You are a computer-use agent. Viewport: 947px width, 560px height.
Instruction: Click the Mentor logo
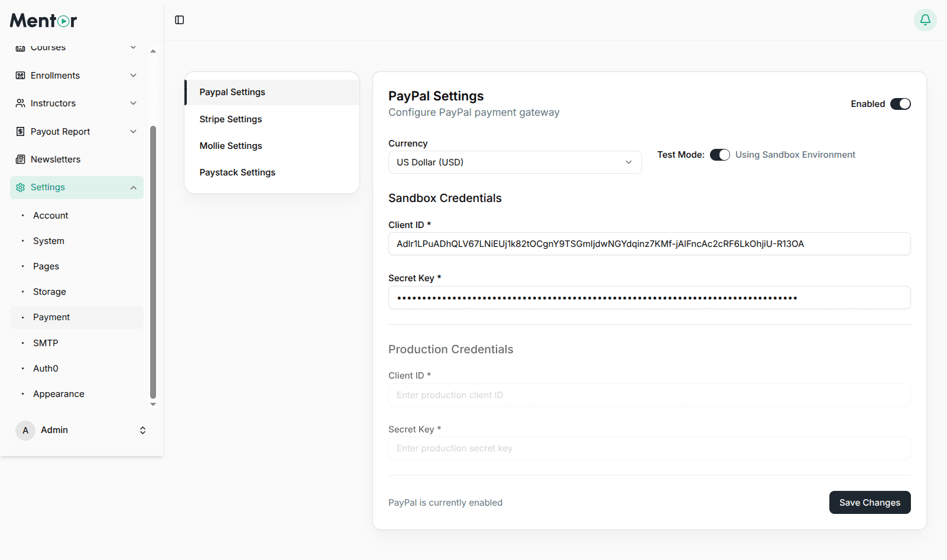coord(43,20)
